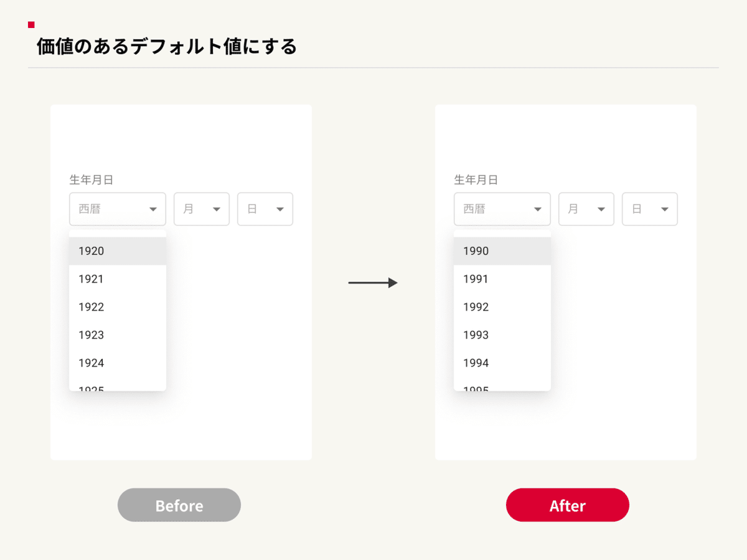Select year 1990 in After list
The image size is (747, 560).
(502, 251)
